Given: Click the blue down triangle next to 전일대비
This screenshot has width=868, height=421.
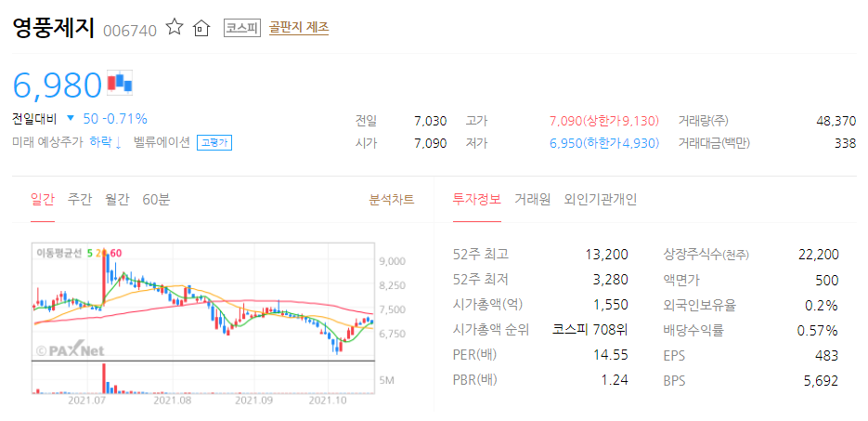Looking at the screenshot, I should pos(70,118).
